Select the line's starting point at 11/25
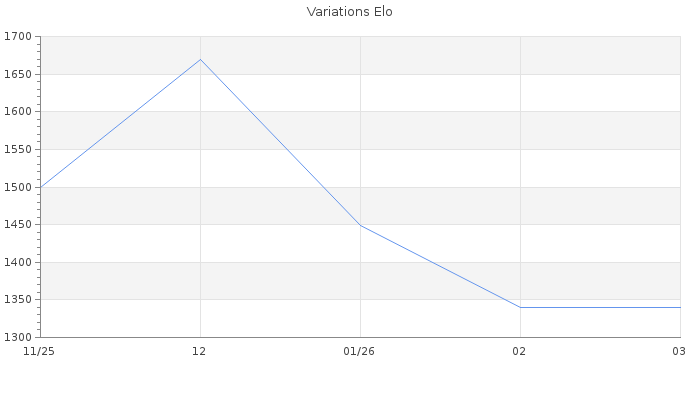700x400 pixels. [x=41, y=187]
